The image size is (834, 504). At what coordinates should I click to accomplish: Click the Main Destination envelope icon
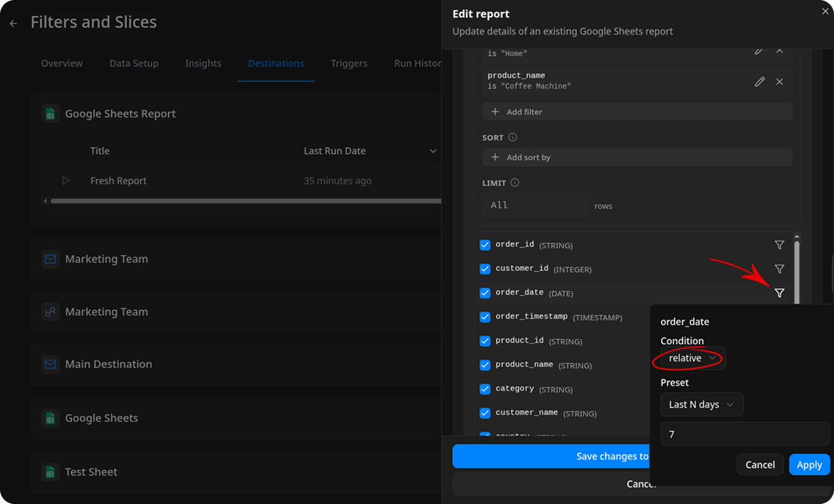[x=51, y=364]
